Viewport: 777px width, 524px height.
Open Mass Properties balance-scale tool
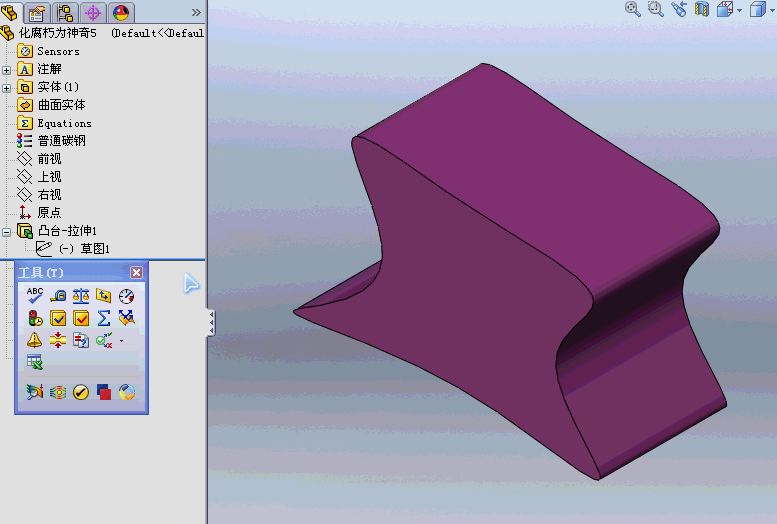(x=81, y=296)
